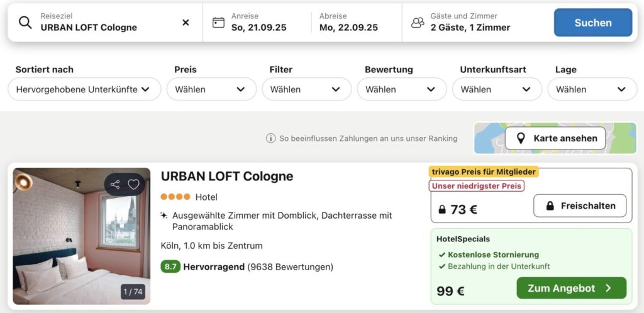644x313 pixels.
Task: Click the trivago Preis für Mitglieder badge
Action: [484, 172]
